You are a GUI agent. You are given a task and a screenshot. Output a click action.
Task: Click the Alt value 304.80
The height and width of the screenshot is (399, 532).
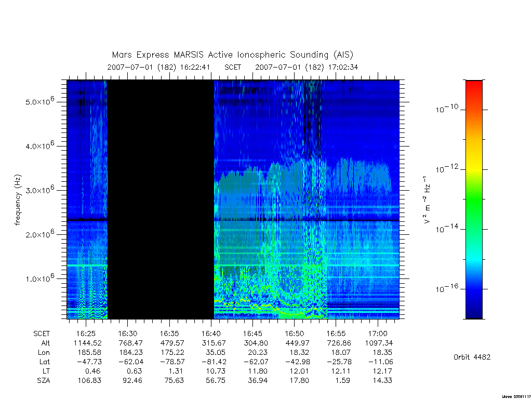(256, 343)
